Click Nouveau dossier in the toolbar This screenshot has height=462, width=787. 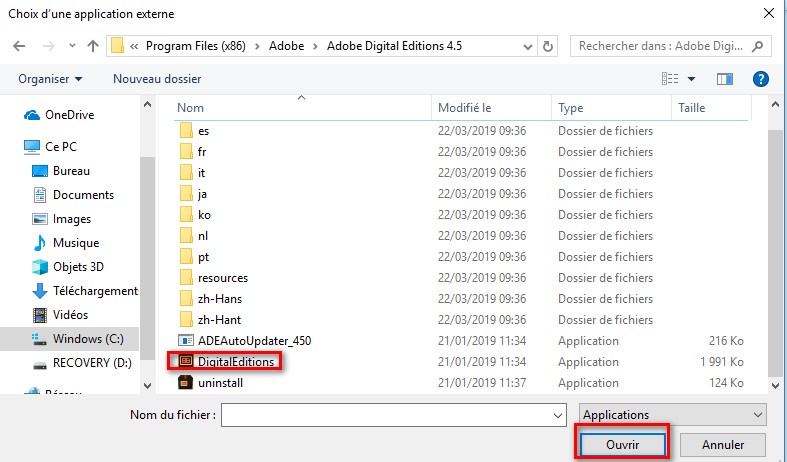point(157,78)
